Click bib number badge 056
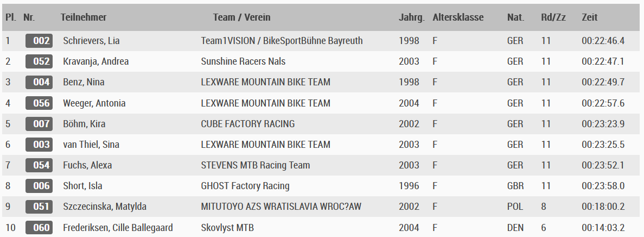 [x=39, y=103]
